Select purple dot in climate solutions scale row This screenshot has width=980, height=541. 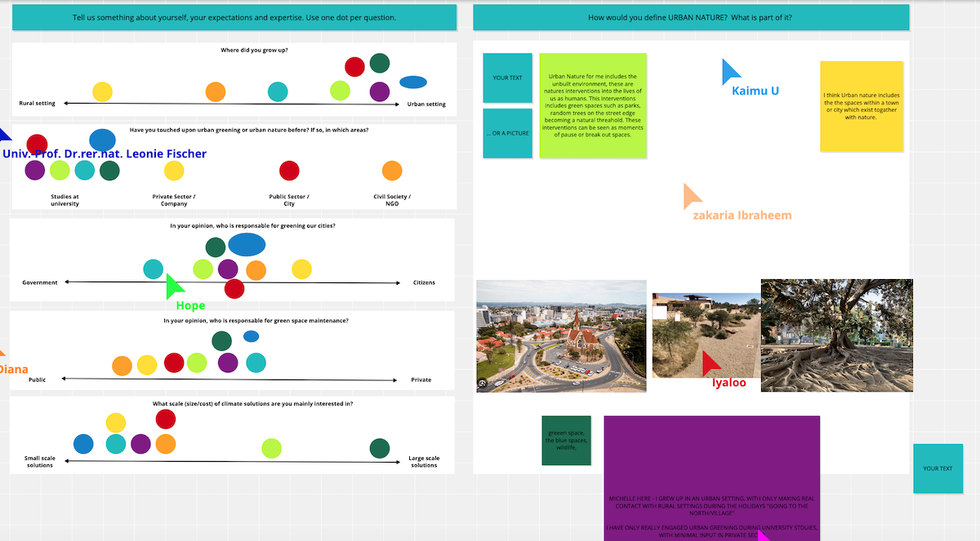click(x=141, y=444)
